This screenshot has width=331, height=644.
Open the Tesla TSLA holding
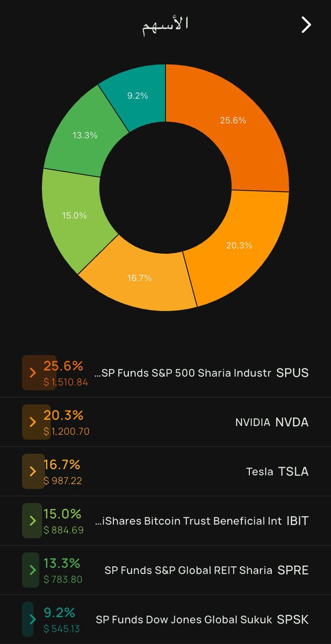tap(277, 472)
